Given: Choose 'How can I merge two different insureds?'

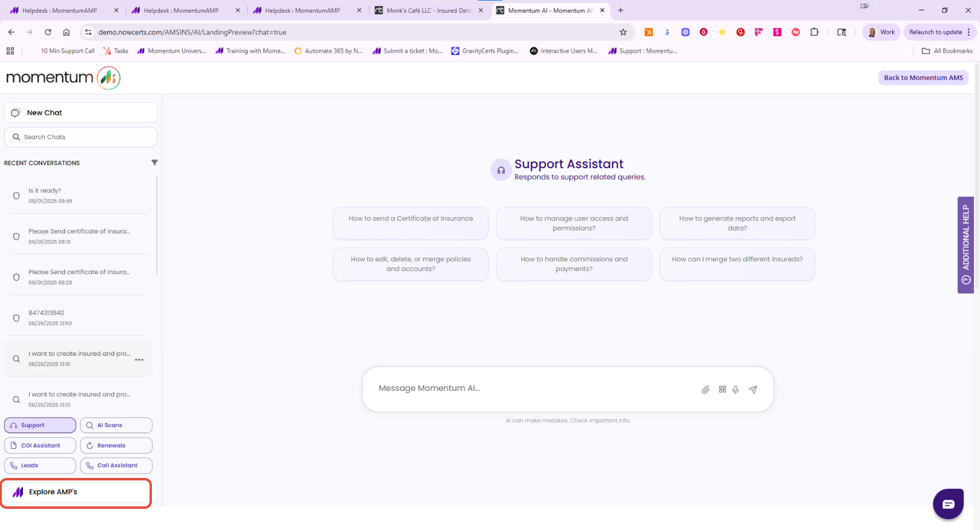Looking at the screenshot, I should tap(737, 264).
